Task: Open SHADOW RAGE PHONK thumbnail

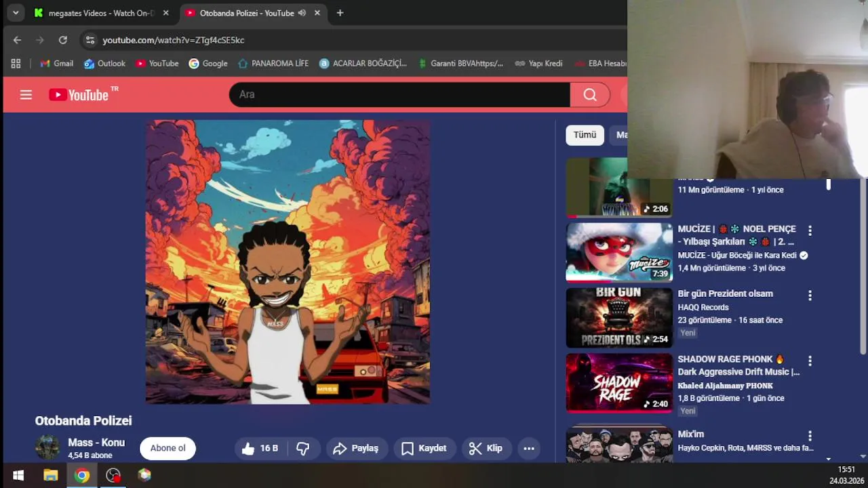Action: pyautogui.click(x=619, y=382)
